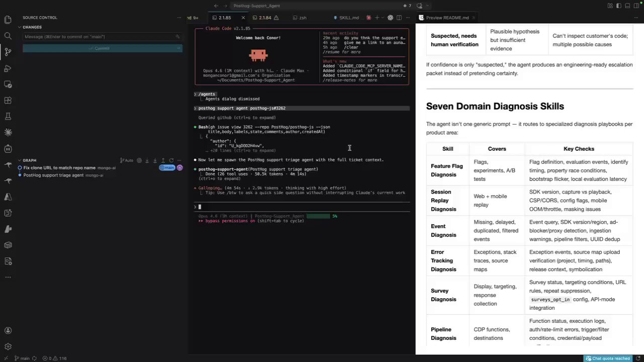Select the Source Control activity bar icon

pyautogui.click(x=8, y=52)
